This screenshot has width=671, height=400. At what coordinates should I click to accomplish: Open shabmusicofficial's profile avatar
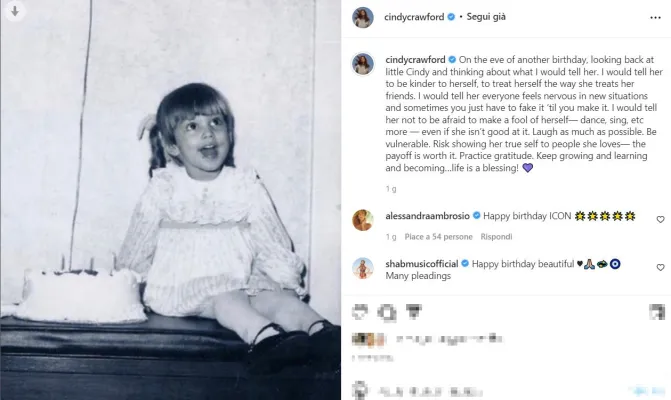tap(362, 268)
